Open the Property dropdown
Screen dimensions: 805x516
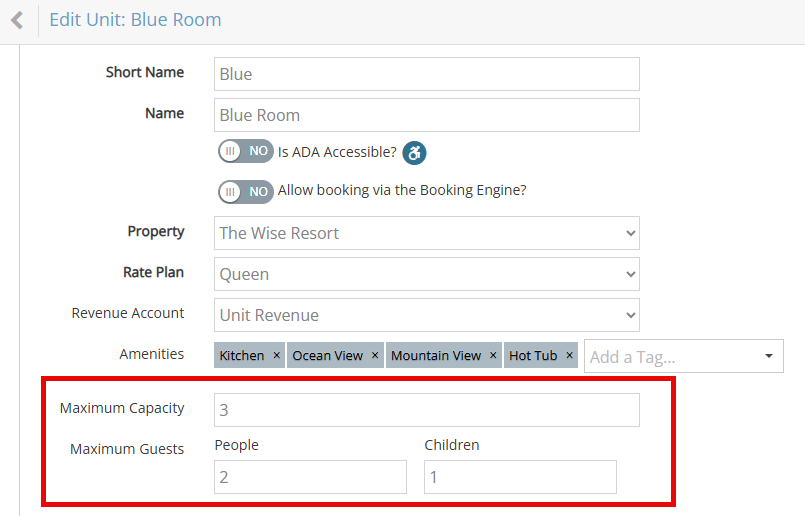pos(427,233)
